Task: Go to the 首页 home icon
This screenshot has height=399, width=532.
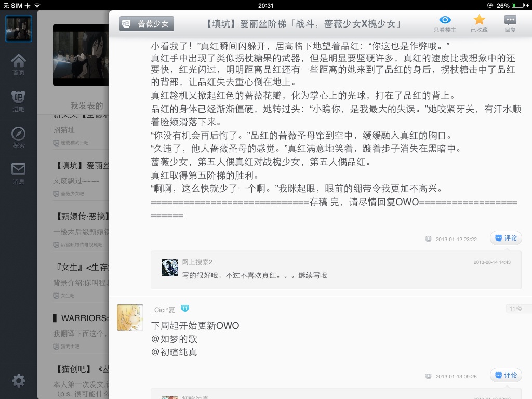Action: tap(19, 65)
